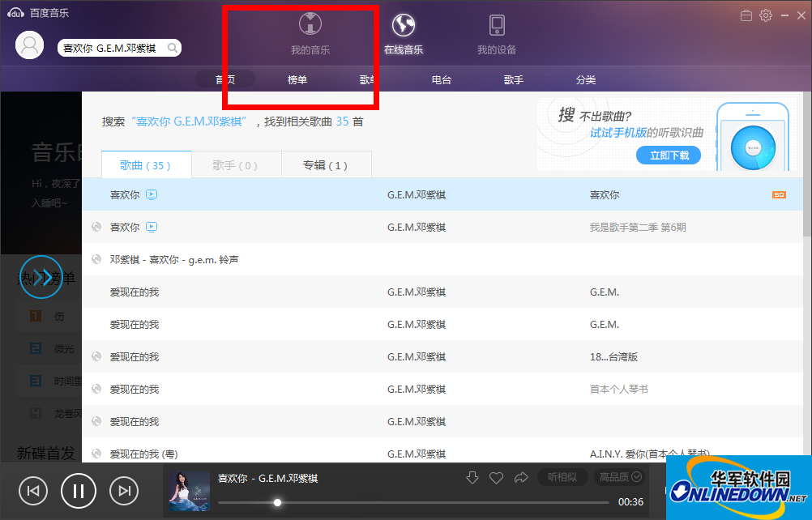
Task: Expand the 高品质 quality dropdown arrow
Action: pyautogui.click(x=637, y=477)
